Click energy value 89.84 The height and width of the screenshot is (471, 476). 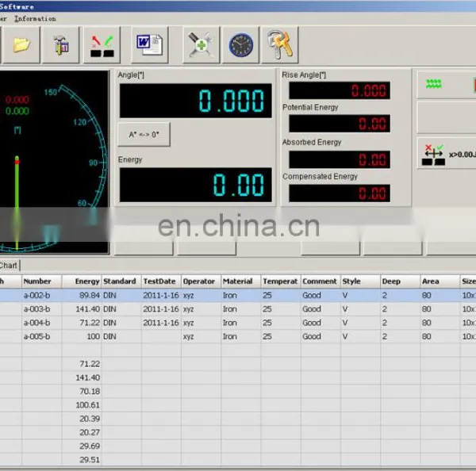(x=90, y=295)
